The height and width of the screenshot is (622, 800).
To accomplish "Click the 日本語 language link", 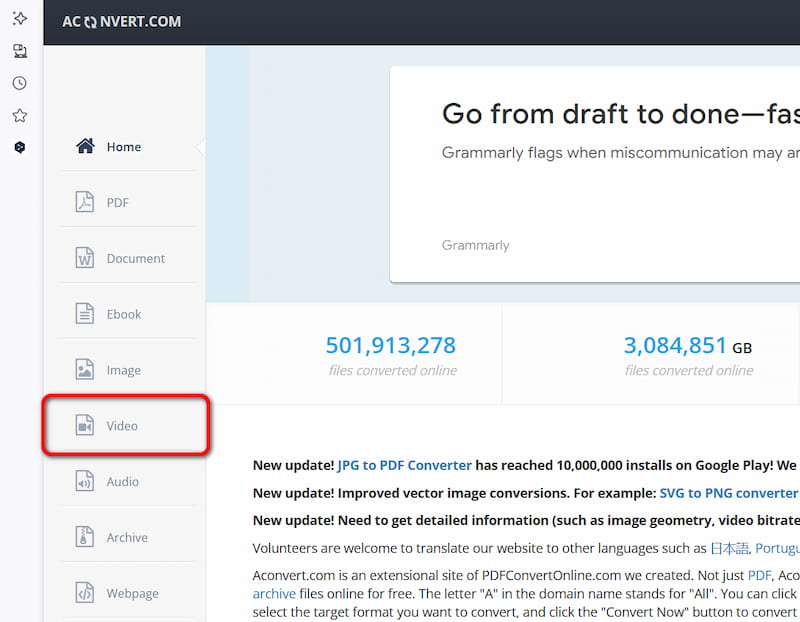I will (728, 548).
